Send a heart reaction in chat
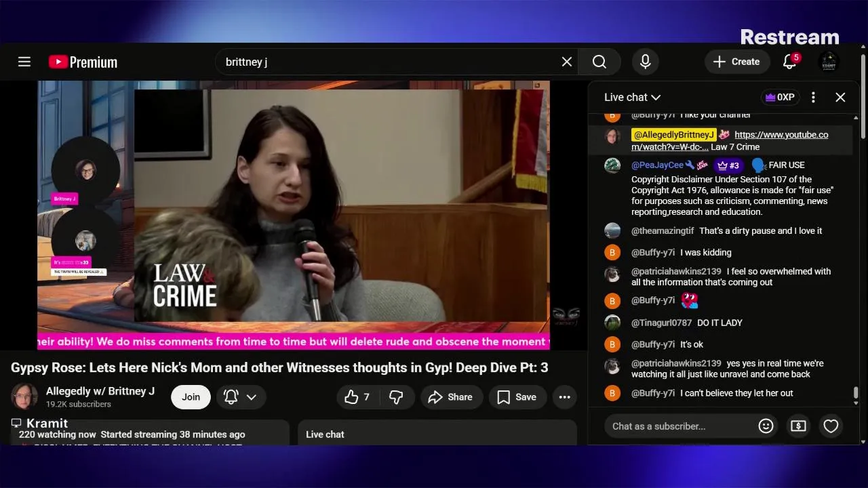 click(x=831, y=426)
